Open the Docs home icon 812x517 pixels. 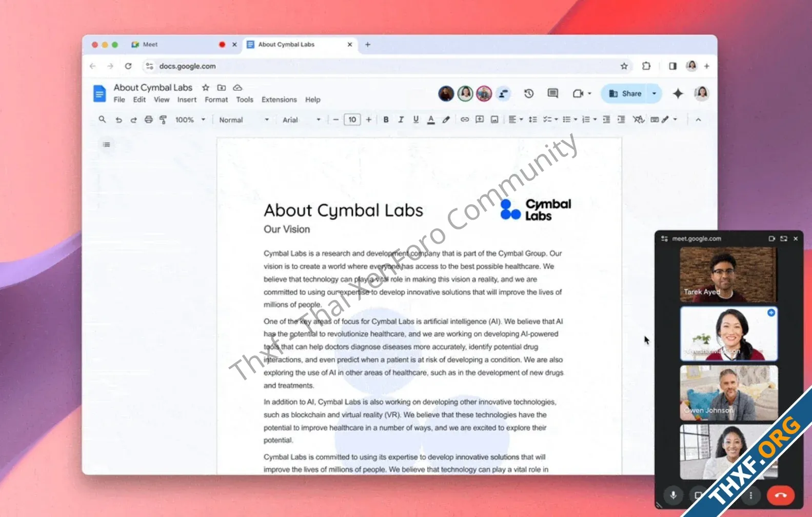point(100,93)
